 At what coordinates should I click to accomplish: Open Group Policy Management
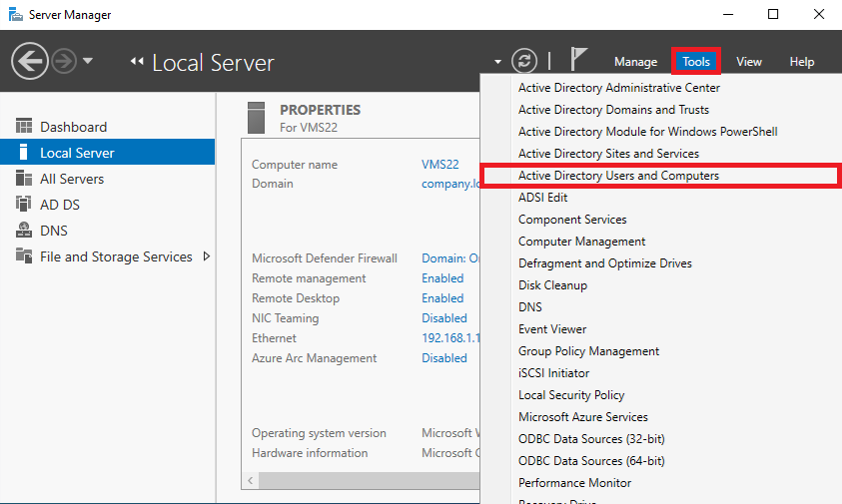click(588, 351)
